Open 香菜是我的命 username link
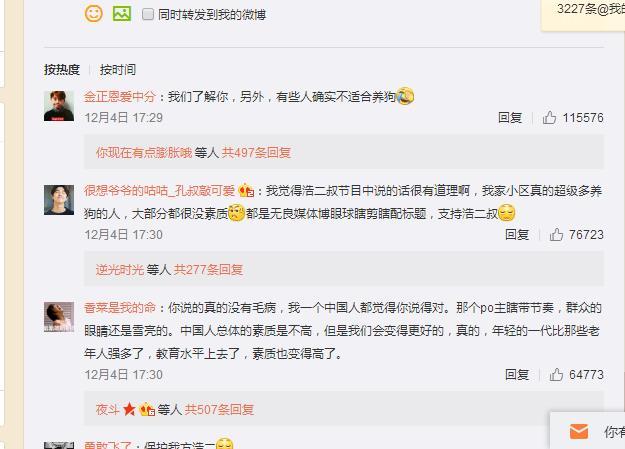Image resolution: width=625 pixels, height=449 pixels. click(120, 308)
